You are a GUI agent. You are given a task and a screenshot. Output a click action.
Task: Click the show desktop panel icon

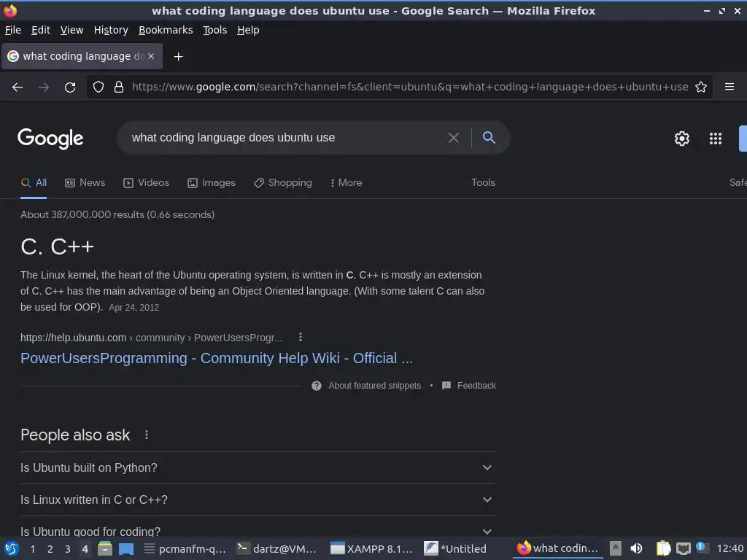click(x=126, y=549)
